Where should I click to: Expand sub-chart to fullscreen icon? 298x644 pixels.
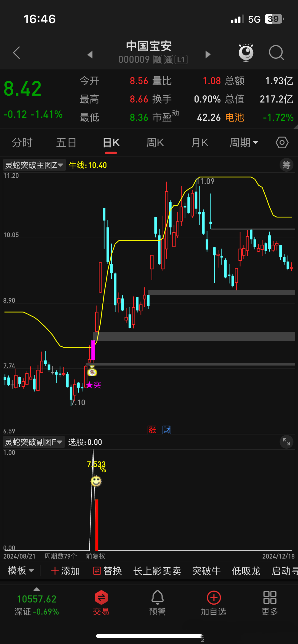[x=286, y=442]
